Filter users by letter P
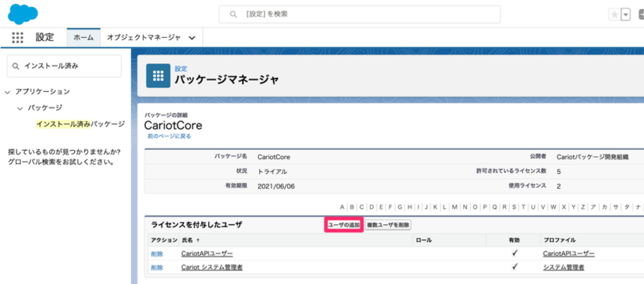 point(485,207)
